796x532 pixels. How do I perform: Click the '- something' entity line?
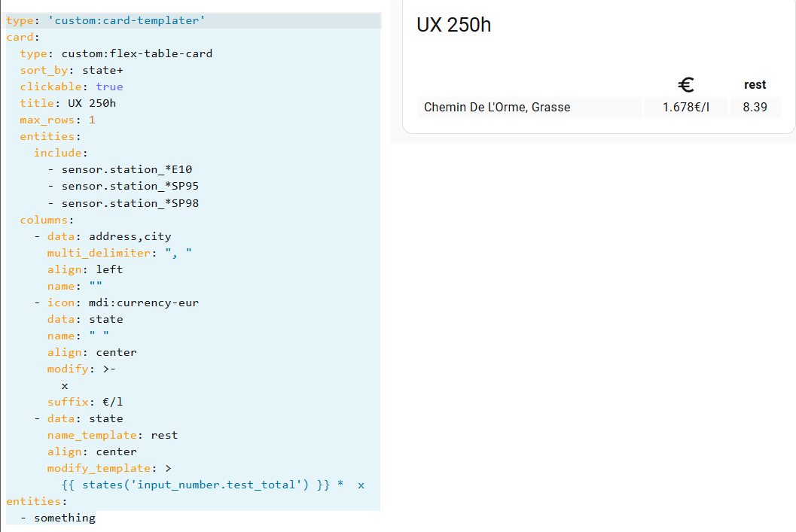pos(58,518)
